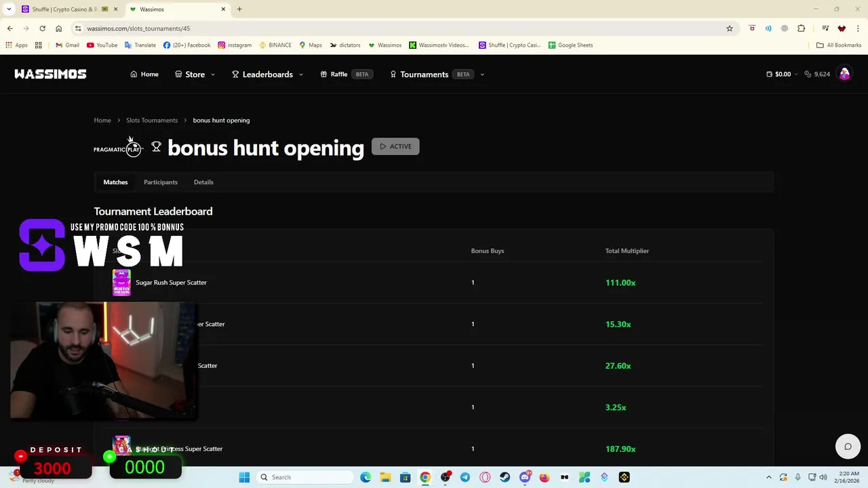The image size is (868, 488).
Task: Open Binance app from the taskbar
Action: click(624, 477)
